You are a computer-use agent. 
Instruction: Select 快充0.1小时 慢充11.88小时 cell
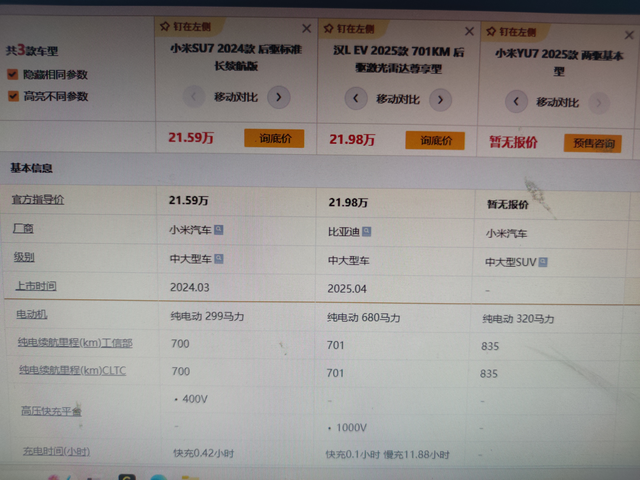pos(387,454)
